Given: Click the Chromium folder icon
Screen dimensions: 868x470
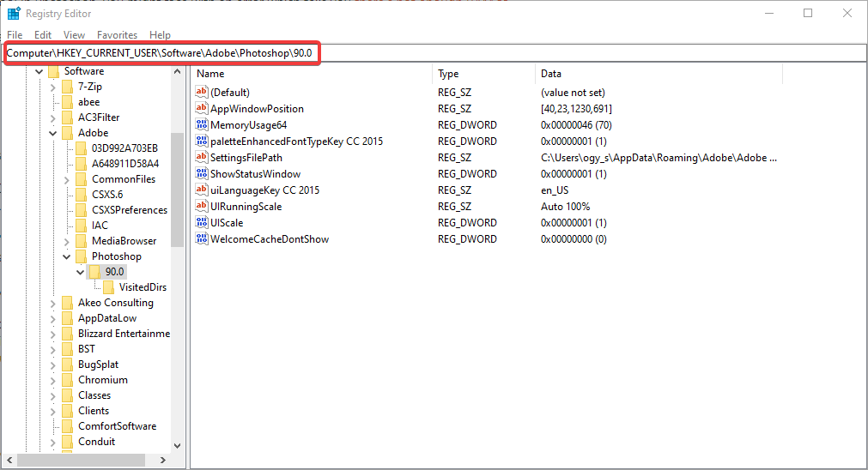Looking at the screenshot, I should (68, 381).
